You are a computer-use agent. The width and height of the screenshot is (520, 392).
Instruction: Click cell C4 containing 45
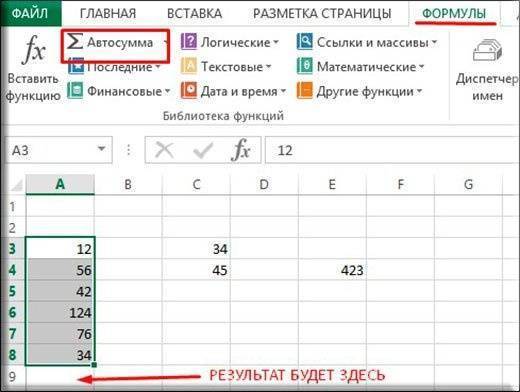(196, 270)
